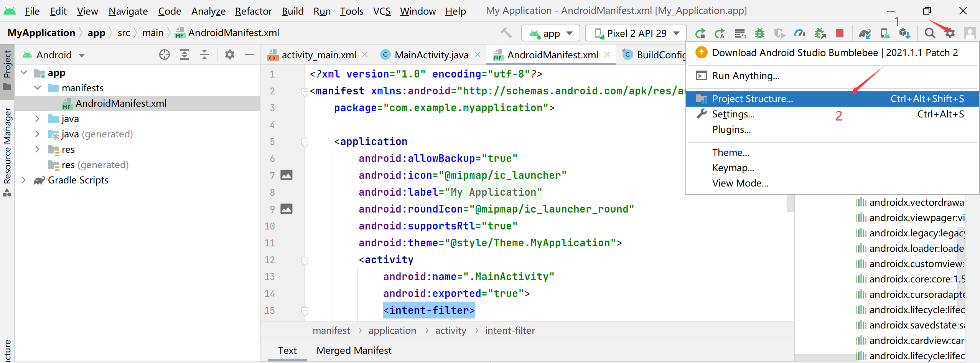Click the ic_launcher gutter image icon on line 7
The image size is (980, 363).
287,175
